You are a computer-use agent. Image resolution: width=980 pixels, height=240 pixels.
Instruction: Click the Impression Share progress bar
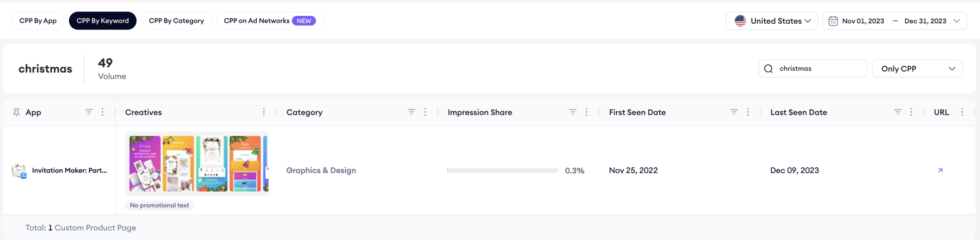tap(503, 170)
